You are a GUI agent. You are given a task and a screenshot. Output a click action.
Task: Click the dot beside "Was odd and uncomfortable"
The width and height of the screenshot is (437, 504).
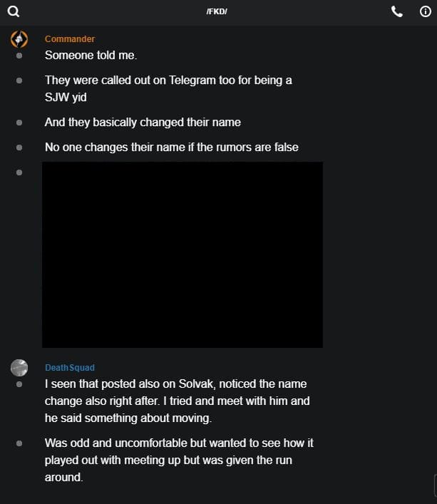point(19,443)
